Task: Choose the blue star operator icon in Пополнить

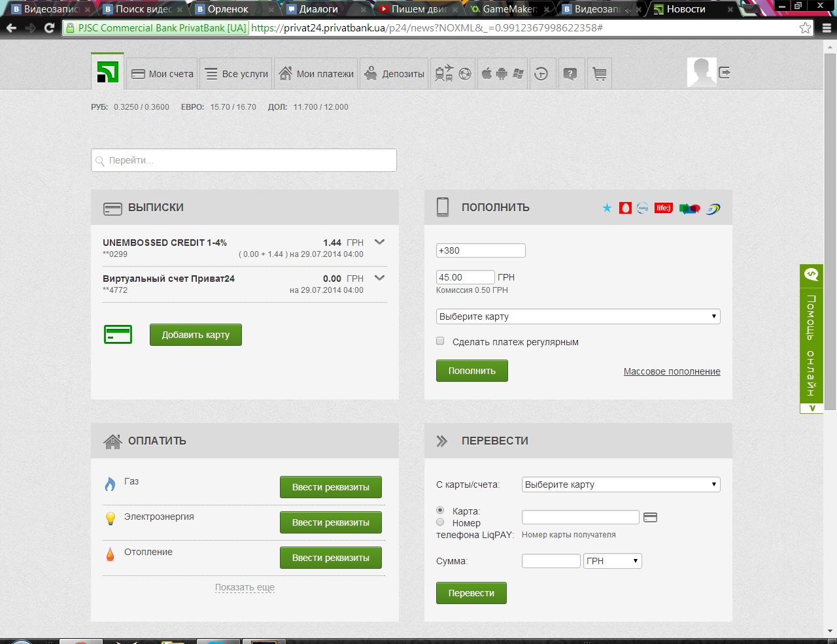Action: pos(607,208)
